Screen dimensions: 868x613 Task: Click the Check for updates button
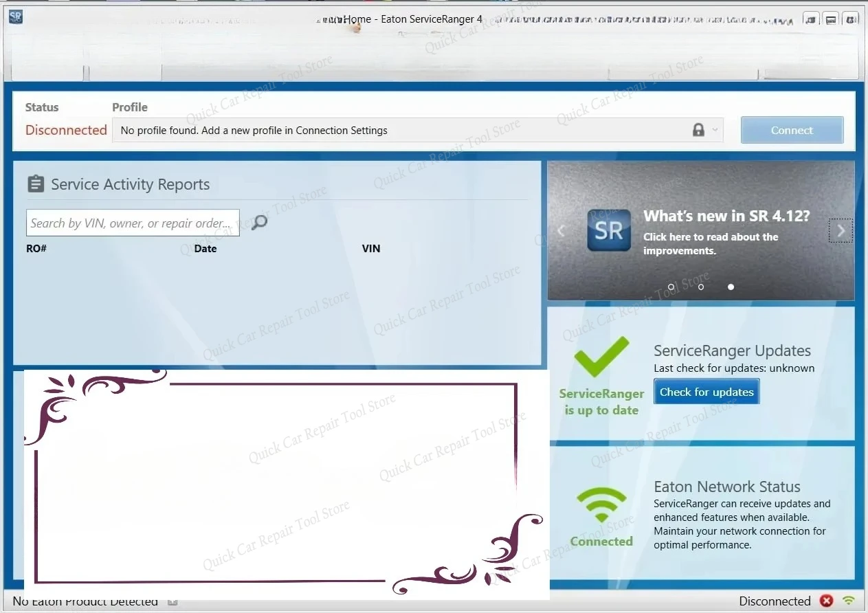pyautogui.click(x=706, y=391)
